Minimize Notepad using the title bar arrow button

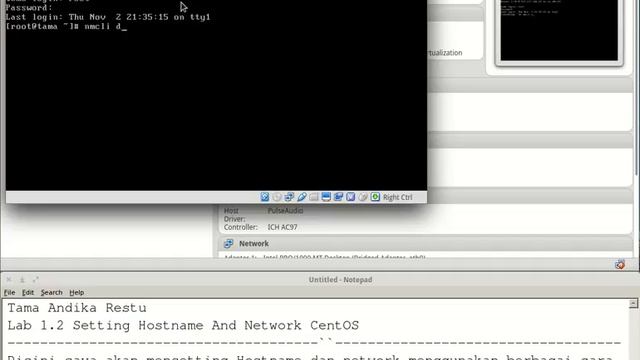(22, 280)
